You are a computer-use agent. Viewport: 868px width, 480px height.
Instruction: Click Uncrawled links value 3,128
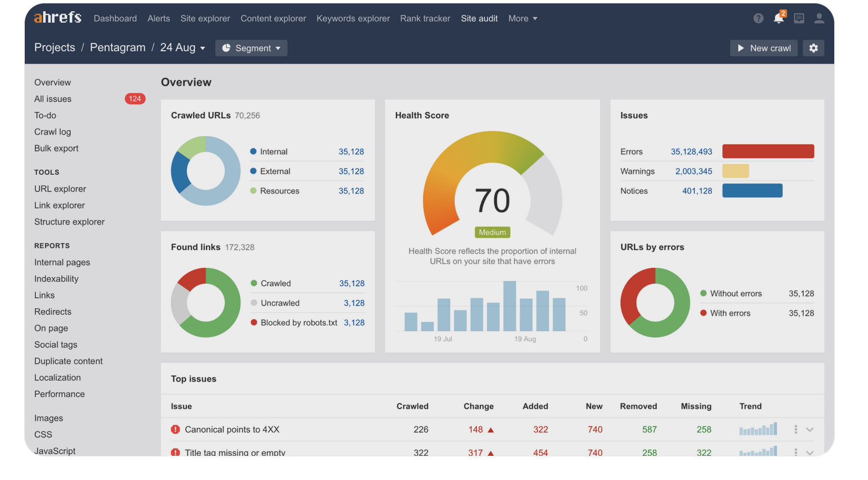tap(354, 303)
